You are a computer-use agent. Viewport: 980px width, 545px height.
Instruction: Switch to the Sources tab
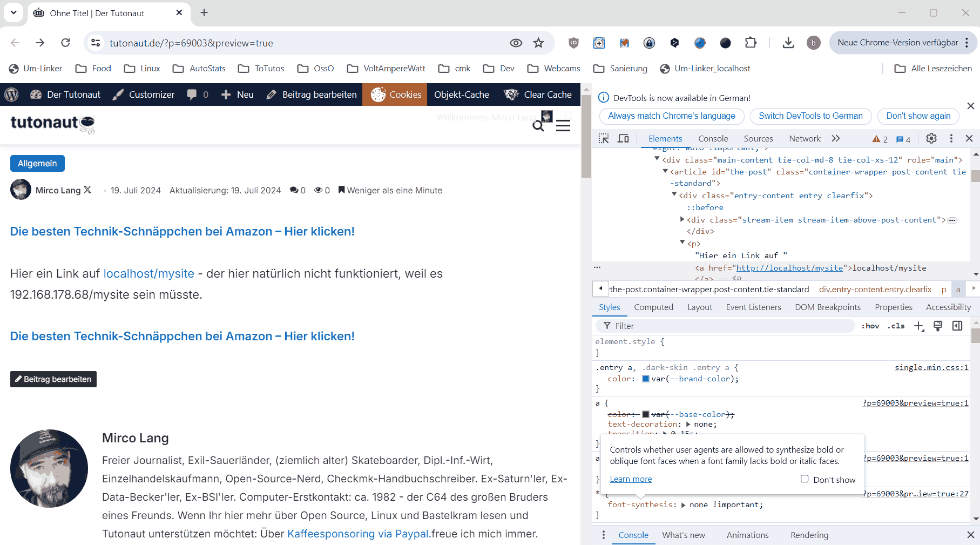[758, 139]
